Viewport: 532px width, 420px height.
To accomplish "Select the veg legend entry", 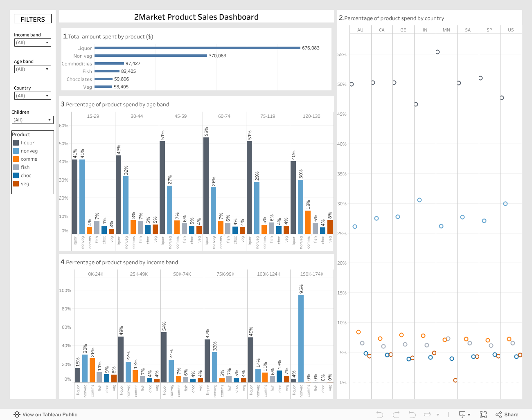I will [x=25, y=184].
